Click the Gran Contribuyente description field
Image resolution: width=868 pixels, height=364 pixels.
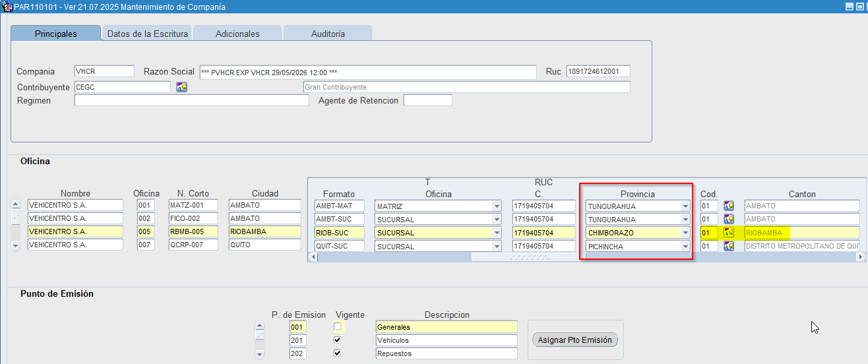click(466, 87)
